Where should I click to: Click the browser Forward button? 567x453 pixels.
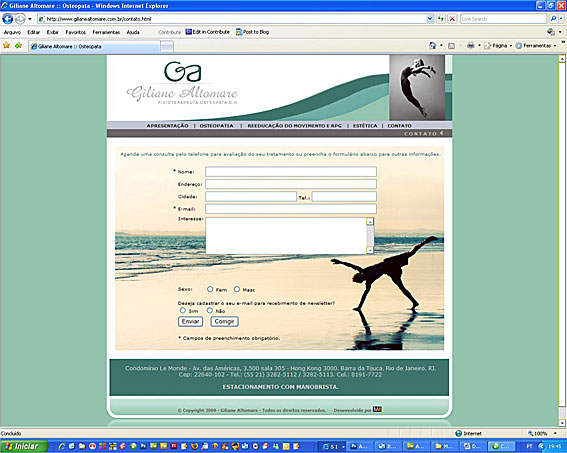(20, 18)
